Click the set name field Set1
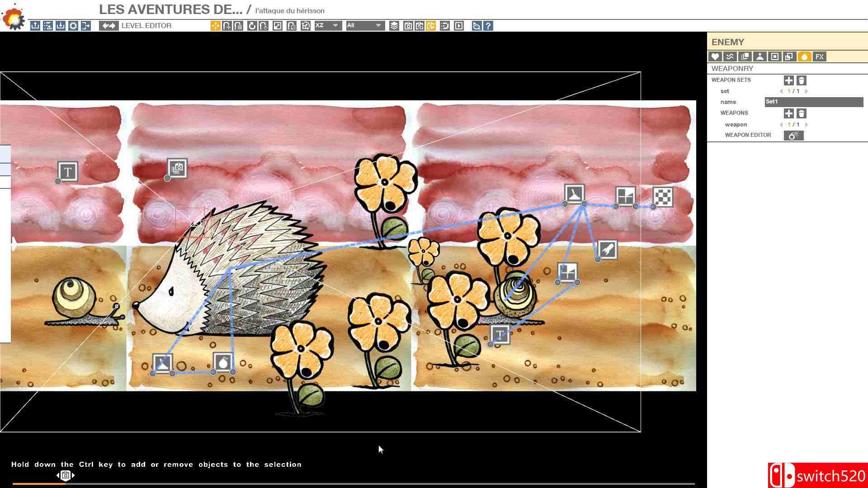The image size is (868, 488). pos(813,102)
